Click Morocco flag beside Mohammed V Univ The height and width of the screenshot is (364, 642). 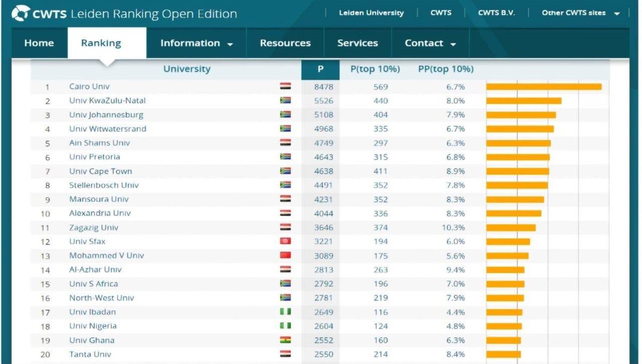285,255
